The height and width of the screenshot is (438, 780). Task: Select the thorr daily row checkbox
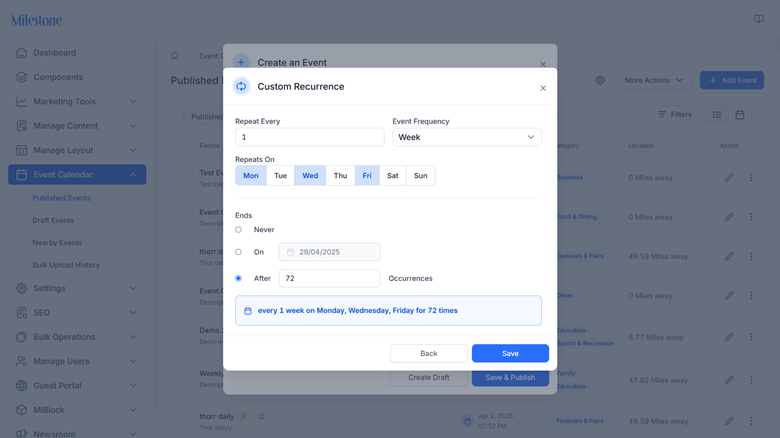[x=189, y=416]
